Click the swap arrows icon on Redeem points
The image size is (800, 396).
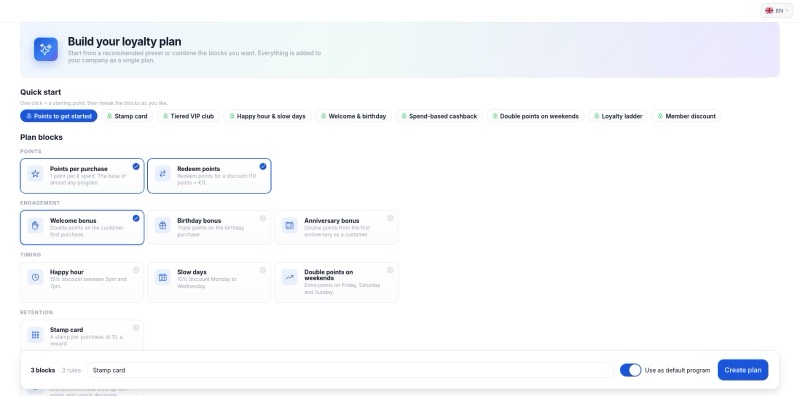(x=162, y=174)
